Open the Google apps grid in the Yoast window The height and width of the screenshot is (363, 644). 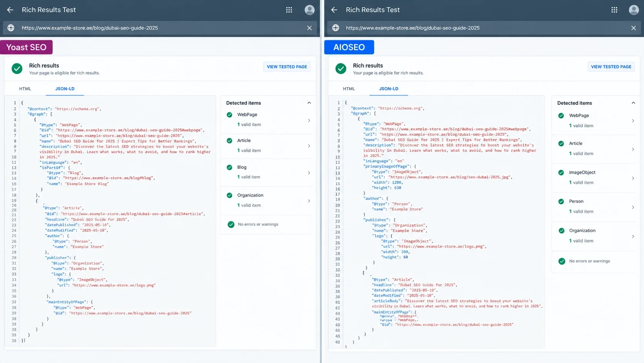click(x=289, y=10)
